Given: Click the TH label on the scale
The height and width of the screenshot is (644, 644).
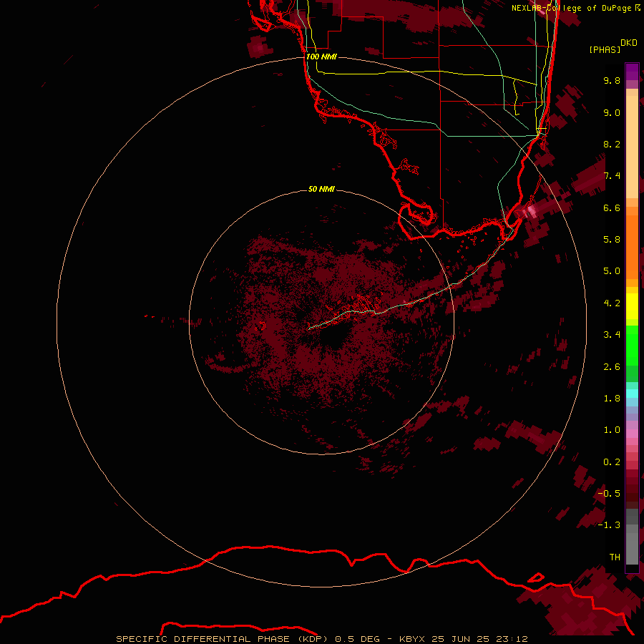Looking at the screenshot, I should click(x=615, y=557).
